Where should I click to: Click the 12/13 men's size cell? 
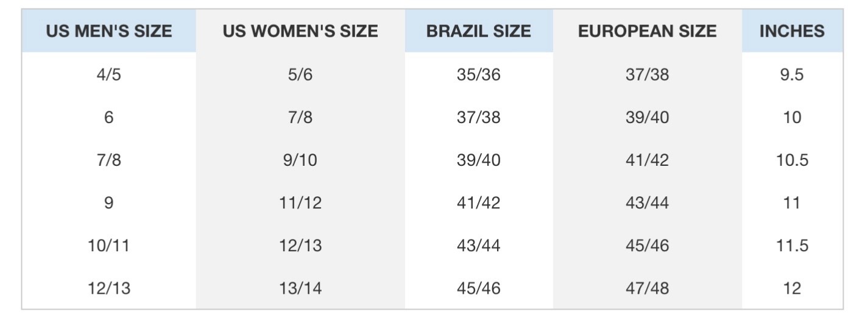click(109, 288)
